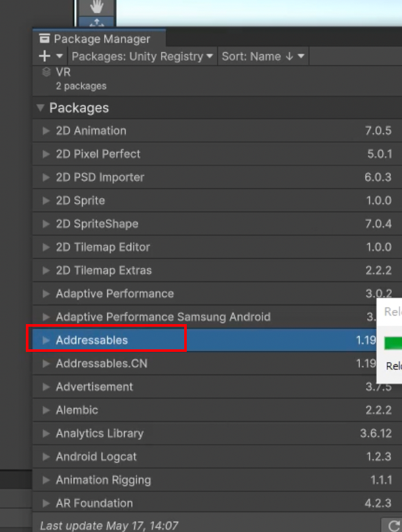This screenshot has height=532, width=402.
Task: Select the Alembic package
Action: coord(217,410)
